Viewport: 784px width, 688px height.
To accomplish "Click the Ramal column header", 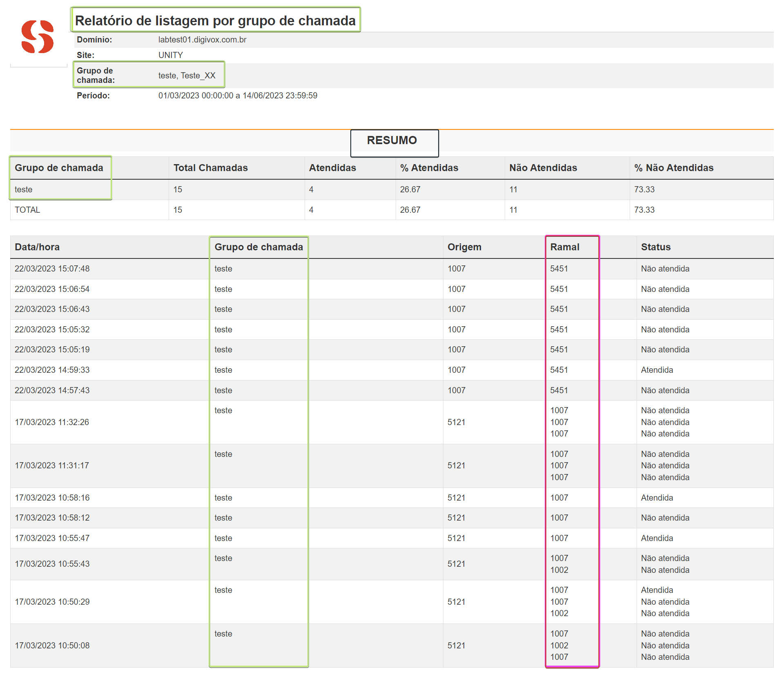I will click(x=565, y=247).
